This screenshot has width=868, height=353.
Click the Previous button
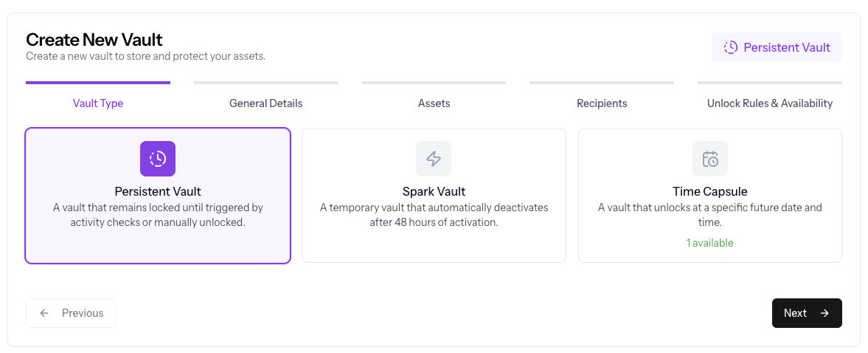[71, 313]
